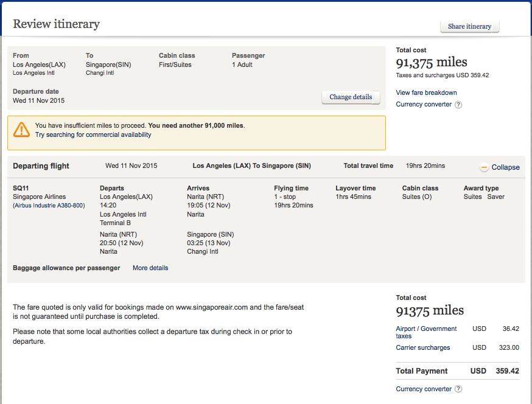Select the SQ11 flight number

(x=21, y=188)
